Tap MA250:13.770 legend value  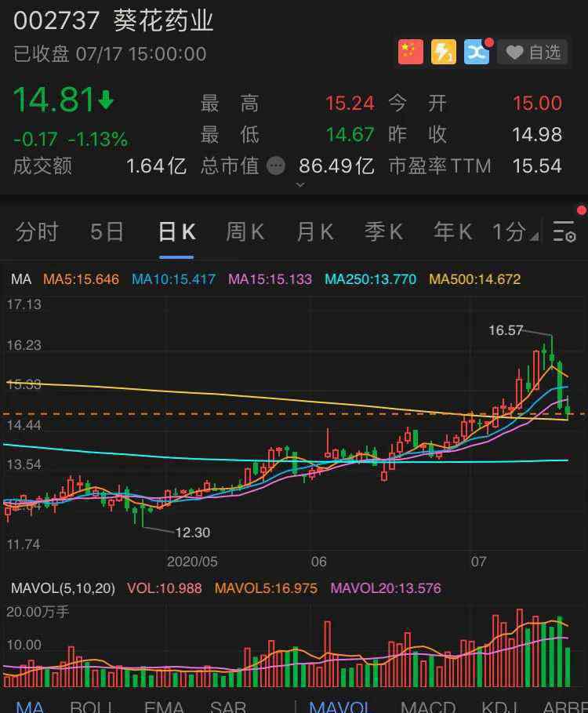(x=370, y=278)
